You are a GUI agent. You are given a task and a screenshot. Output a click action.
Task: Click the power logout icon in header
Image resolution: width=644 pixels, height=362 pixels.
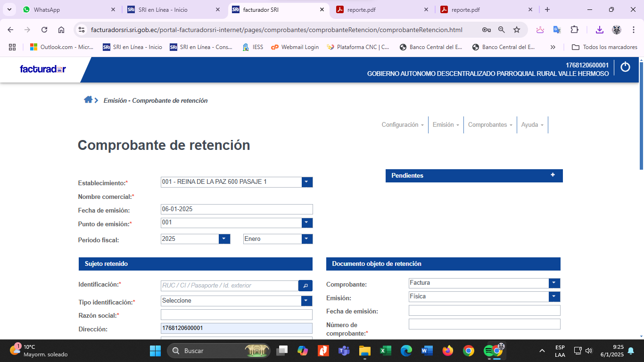[x=625, y=67]
